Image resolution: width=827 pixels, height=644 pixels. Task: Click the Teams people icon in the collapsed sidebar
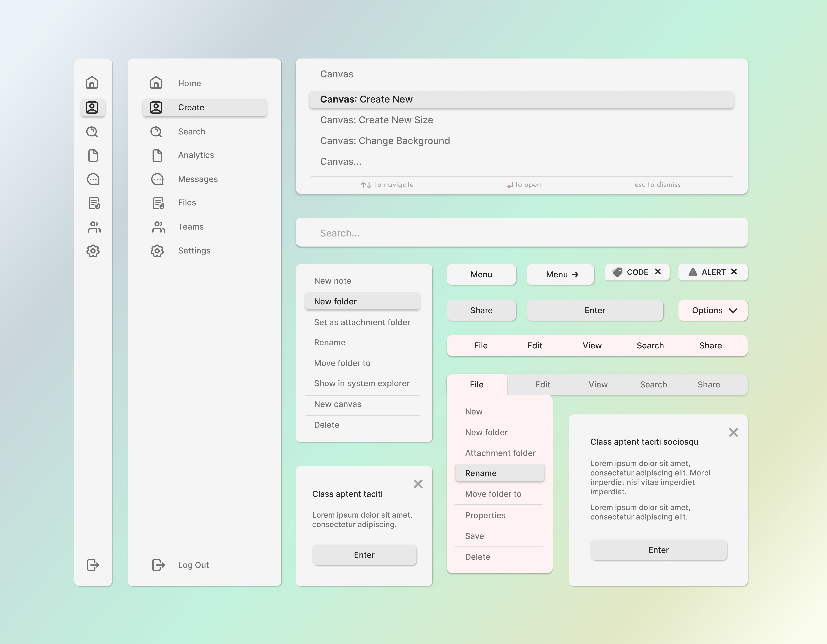[x=93, y=227]
